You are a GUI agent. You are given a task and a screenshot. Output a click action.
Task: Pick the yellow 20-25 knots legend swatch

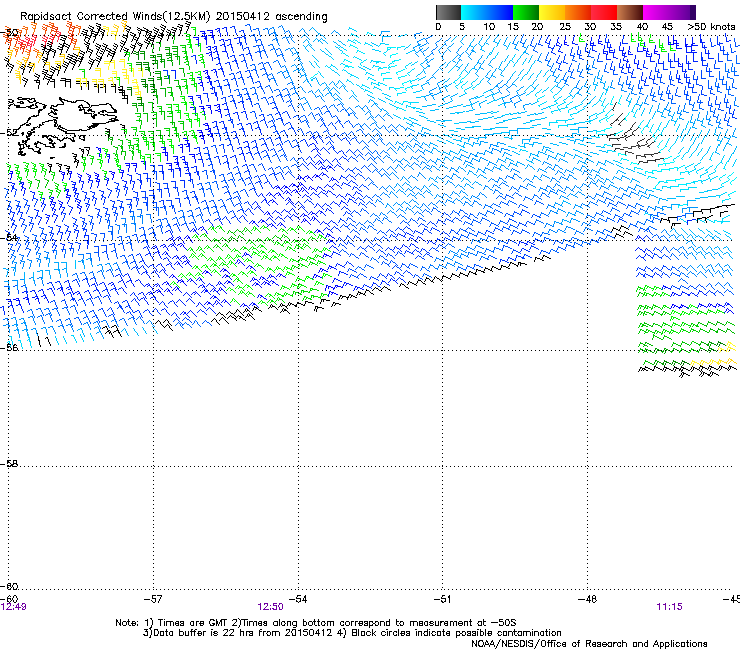click(552, 12)
